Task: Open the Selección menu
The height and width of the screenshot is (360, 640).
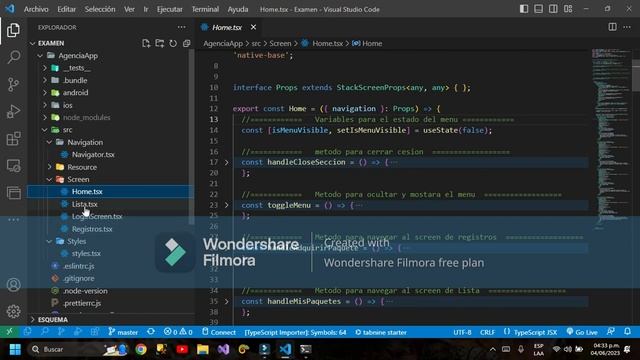Action: tap(100, 9)
